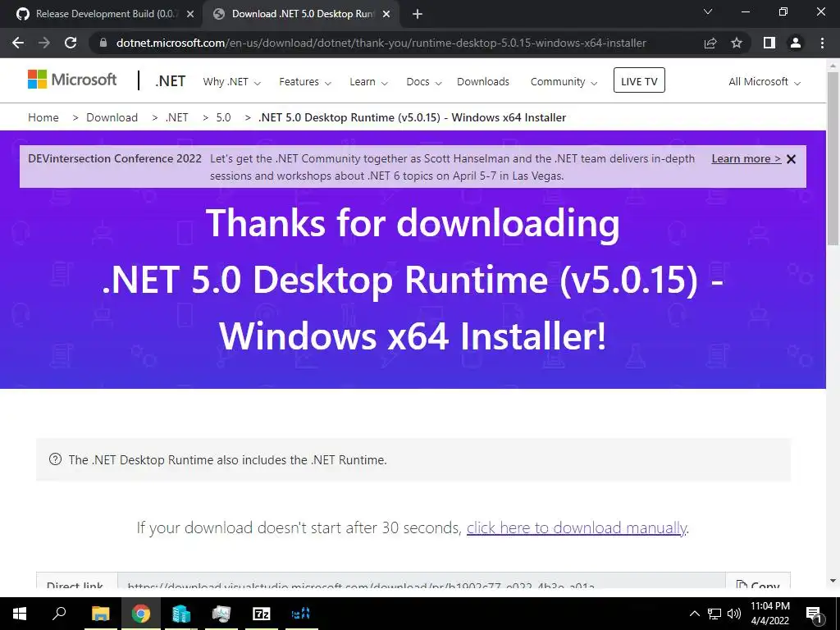The image size is (840, 630).
Task: Click the Chrome taskbar icon
Action: click(141, 614)
